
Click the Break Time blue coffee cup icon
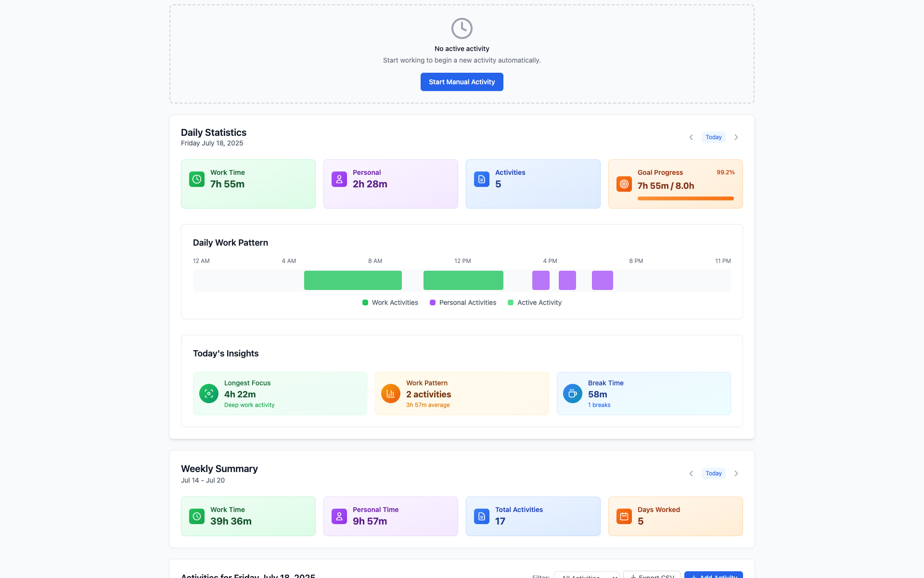pyautogui.click(x=573, y=394)
